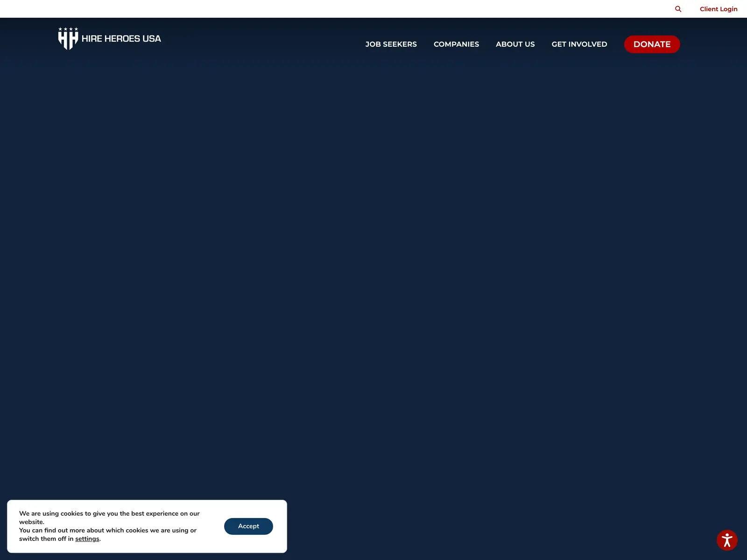Open cookie settings link

click(x=87, y=539)
